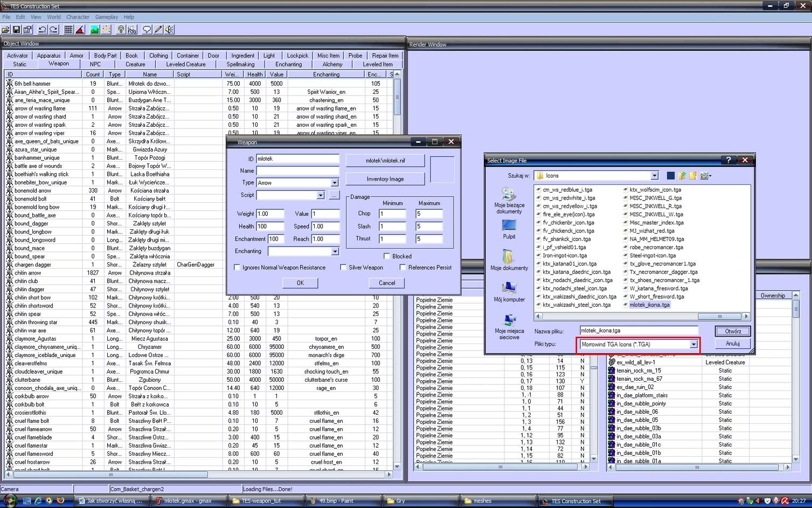Open the Script dropdown in Weapon dialog

pyautogui.click(x=321, y=195)
